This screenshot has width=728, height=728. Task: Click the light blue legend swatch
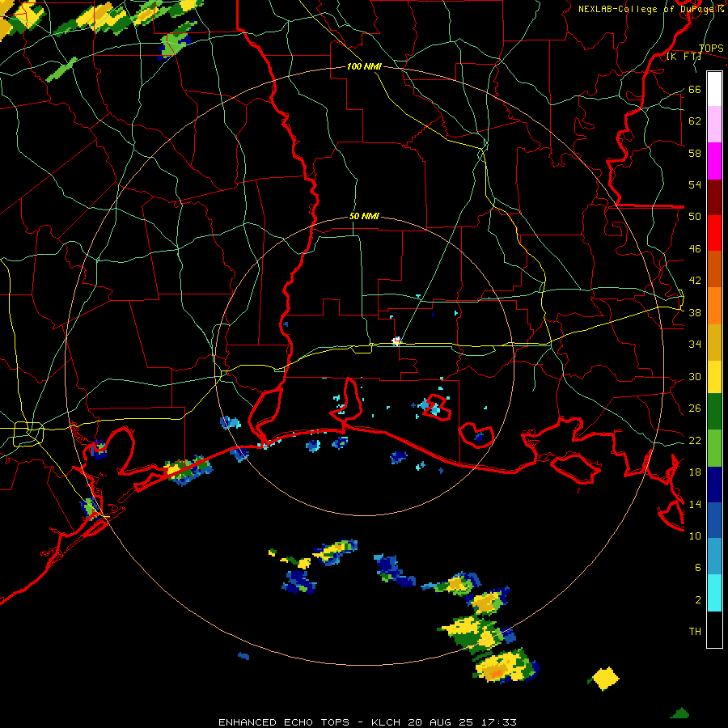coord(714,557)
